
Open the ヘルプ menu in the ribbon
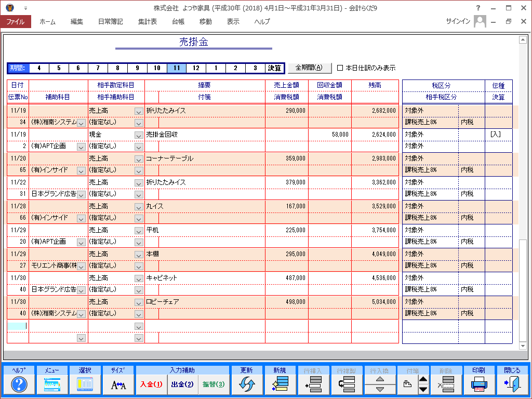262,21
